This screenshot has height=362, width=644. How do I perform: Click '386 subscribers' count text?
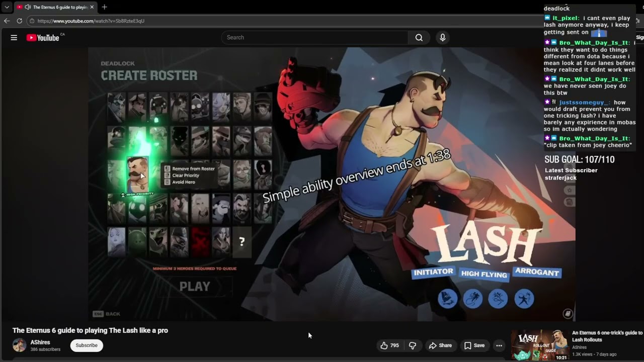[x=45, y=349]
